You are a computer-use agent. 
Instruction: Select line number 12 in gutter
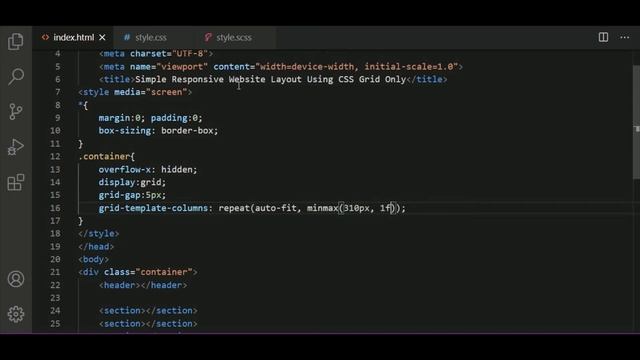(55, 157)
